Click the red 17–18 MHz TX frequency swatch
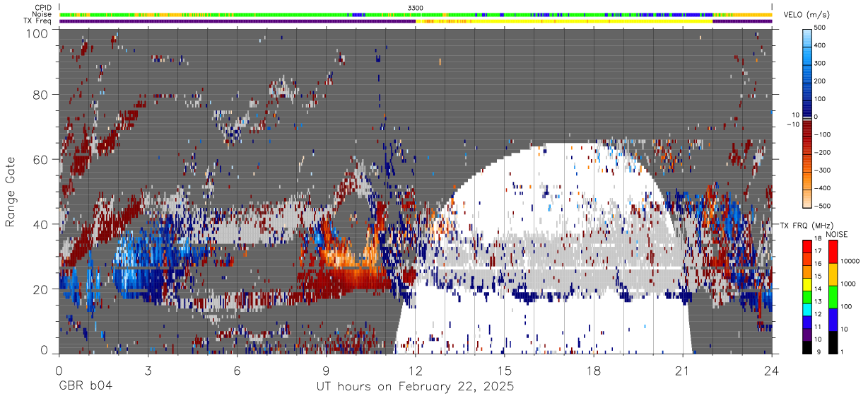The image size is (868, 401). pyautogui.click(x=807, y=247)
